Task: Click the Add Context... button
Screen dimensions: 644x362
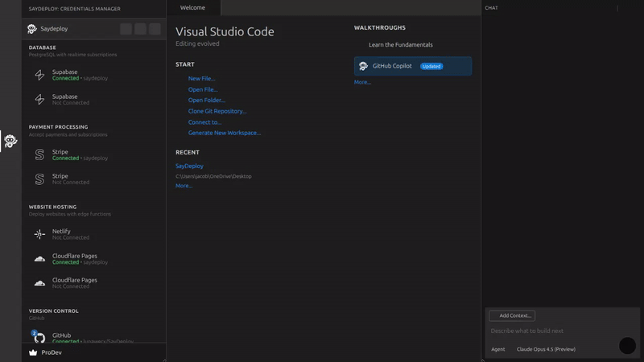Action: 512,315
